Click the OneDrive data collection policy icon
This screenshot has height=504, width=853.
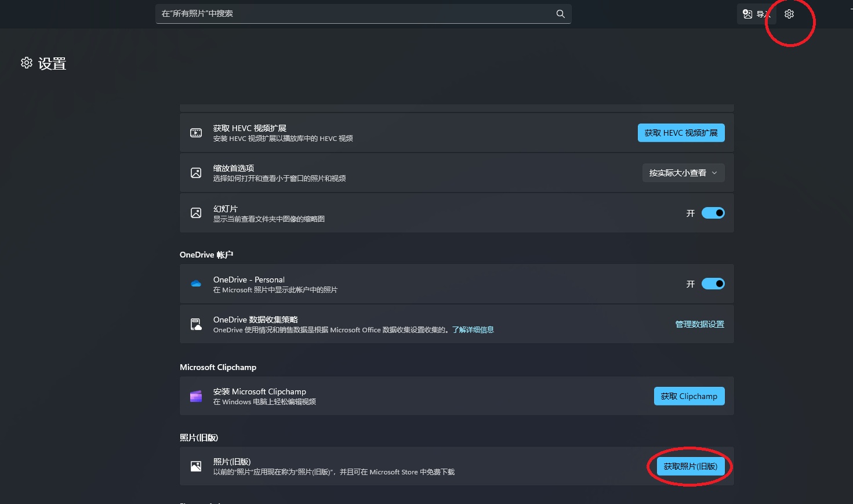click(x=196, y=324)
